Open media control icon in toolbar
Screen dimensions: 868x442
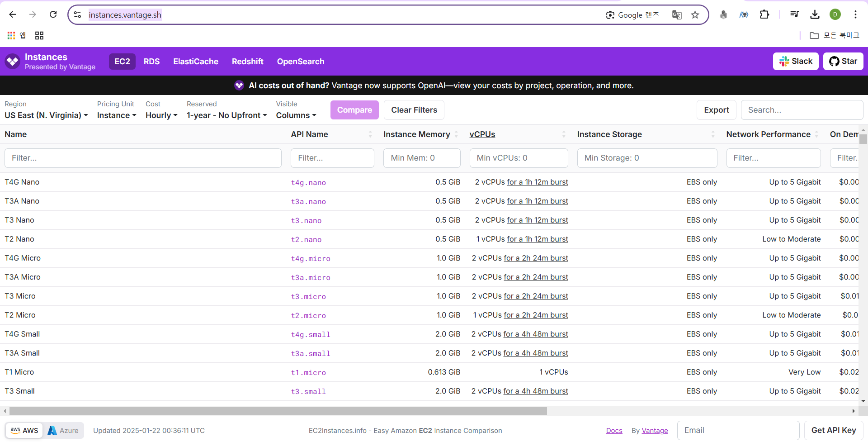coord(794,14)
